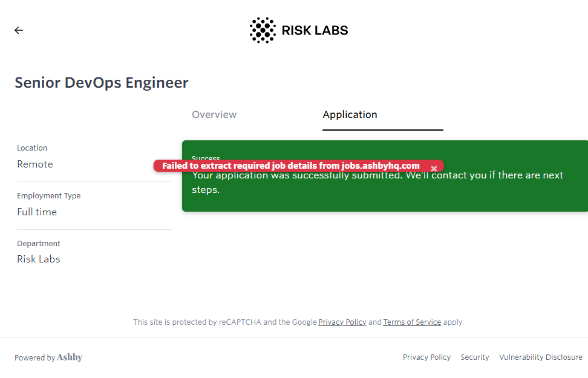The image size is (588, 378).
Task: Open the Terms of Service link
Action: pos(412,322)
